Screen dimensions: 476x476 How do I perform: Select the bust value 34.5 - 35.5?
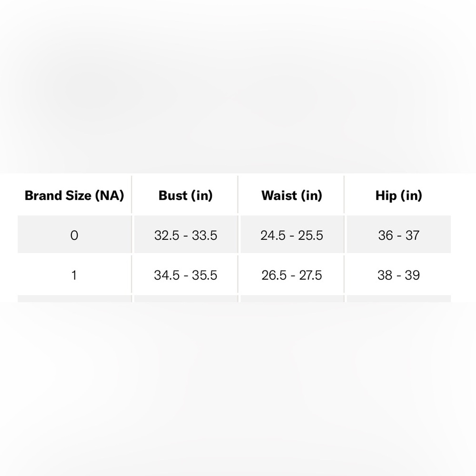[x=186, y=275]
